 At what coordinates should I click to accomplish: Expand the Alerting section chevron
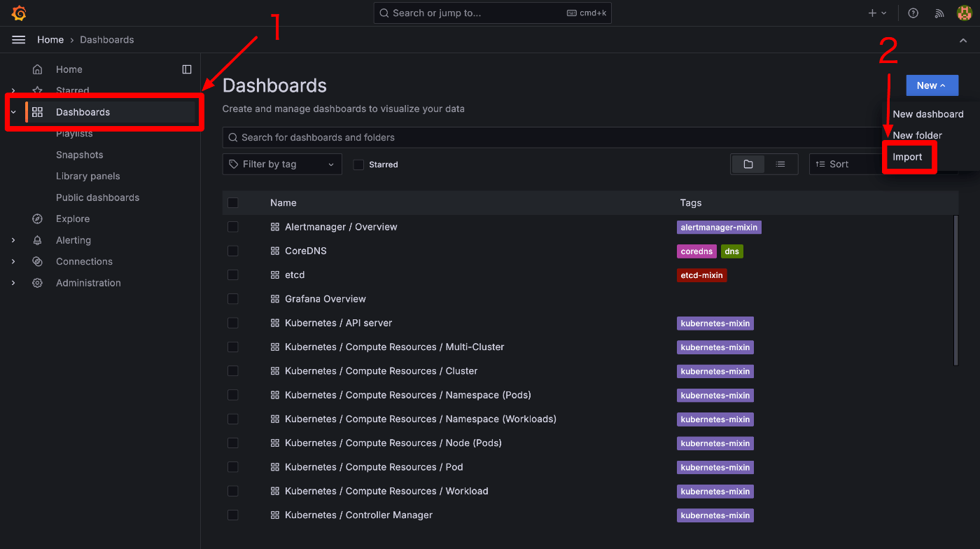[x=13, y=240]
